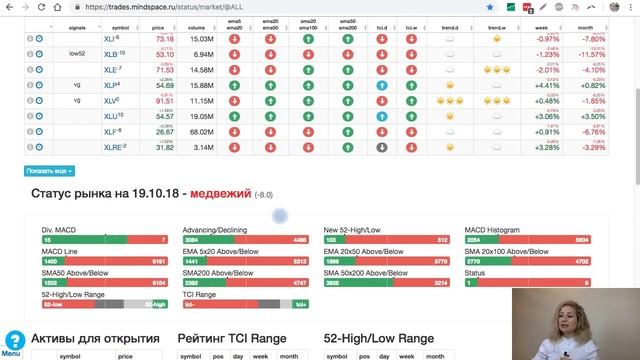This screenshot has height=360, width=640.
Task: Click the 52-High/Low Range bar
Action: [x=105, y=304]
